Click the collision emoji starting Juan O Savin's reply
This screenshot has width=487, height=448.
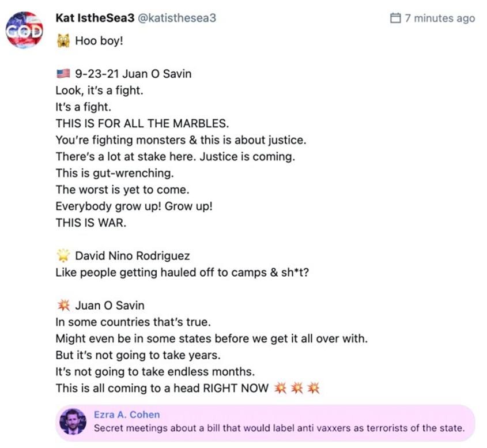62,306
